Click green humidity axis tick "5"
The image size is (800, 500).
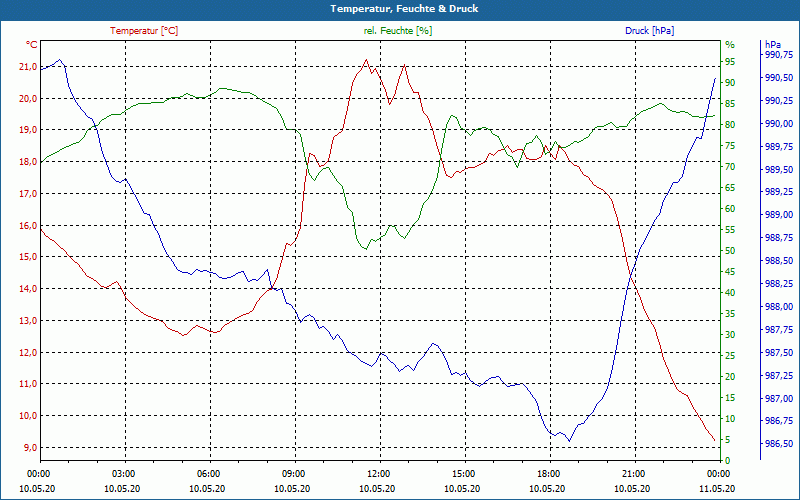728,440
